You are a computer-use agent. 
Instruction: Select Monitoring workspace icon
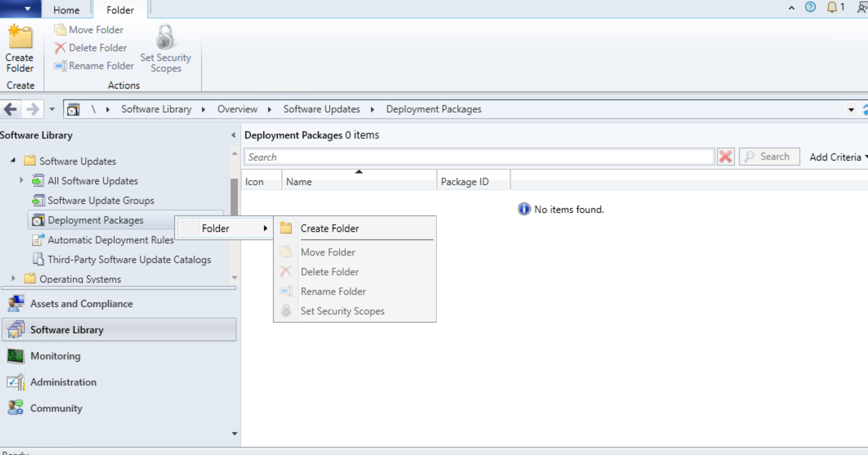tap(15, 356)
